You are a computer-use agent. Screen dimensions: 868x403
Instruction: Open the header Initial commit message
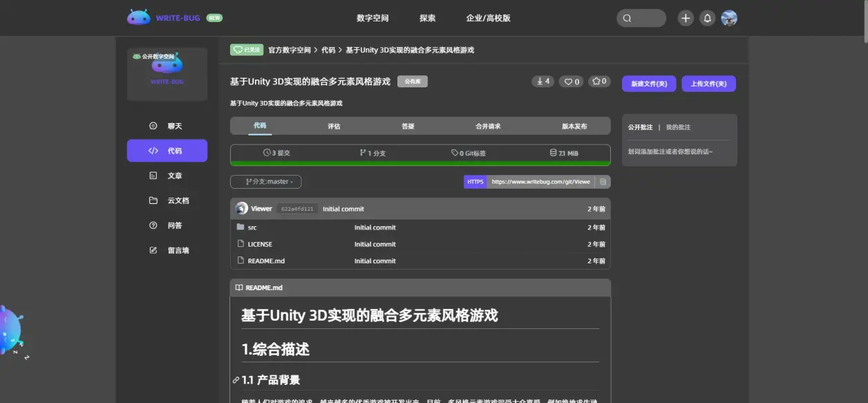click(343, 209)
